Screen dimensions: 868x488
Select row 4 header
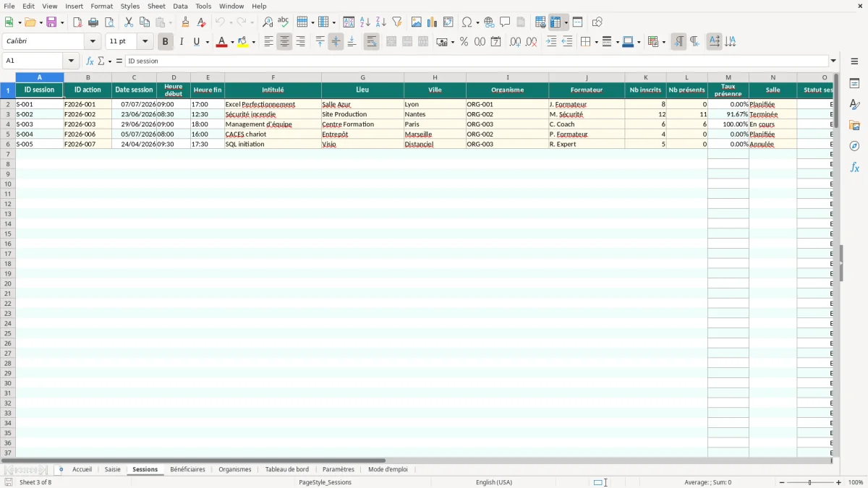(x=8, y=124)
